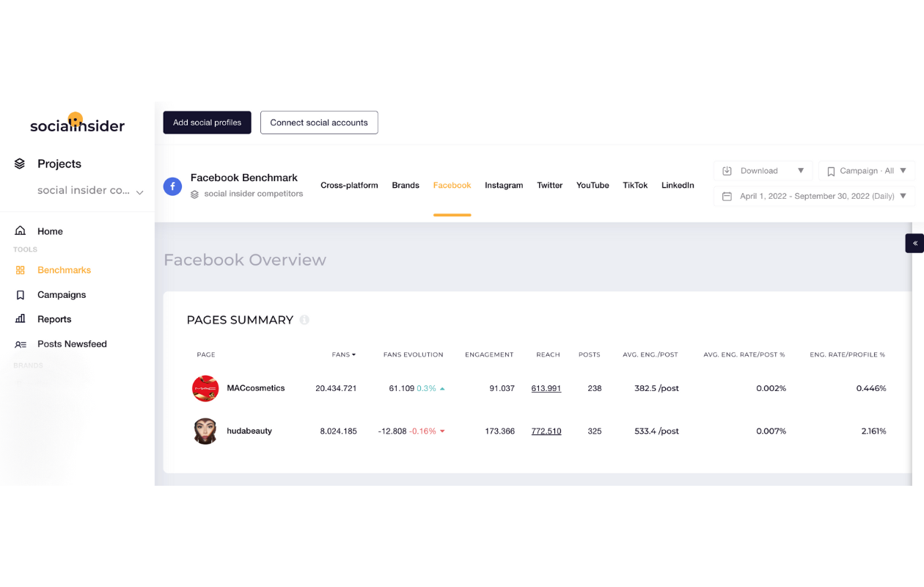This screenshot has width=924, height=587.
Task: Open the Download dropdown
Action: 763,171
